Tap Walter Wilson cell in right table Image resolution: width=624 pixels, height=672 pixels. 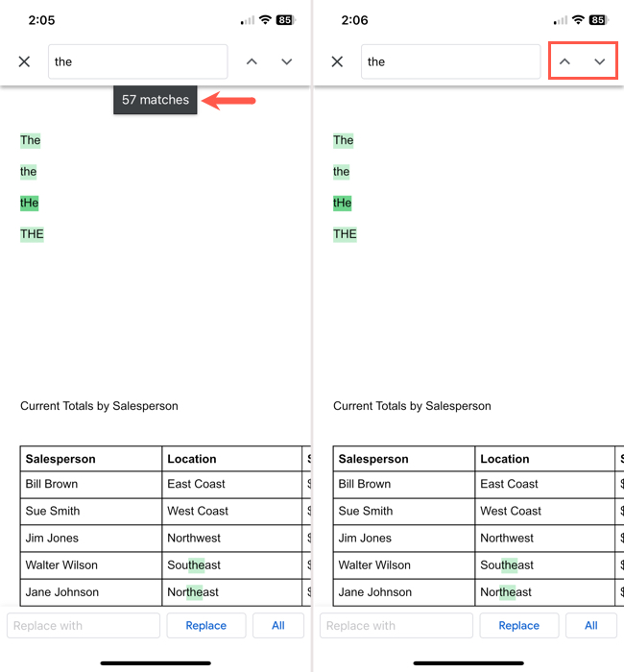coord(404,564)
